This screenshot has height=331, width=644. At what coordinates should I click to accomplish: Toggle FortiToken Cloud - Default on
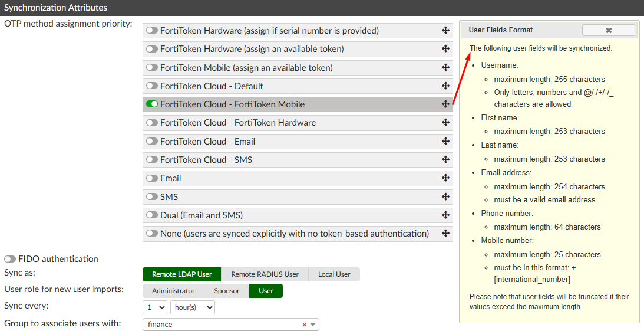coord(152,86)
